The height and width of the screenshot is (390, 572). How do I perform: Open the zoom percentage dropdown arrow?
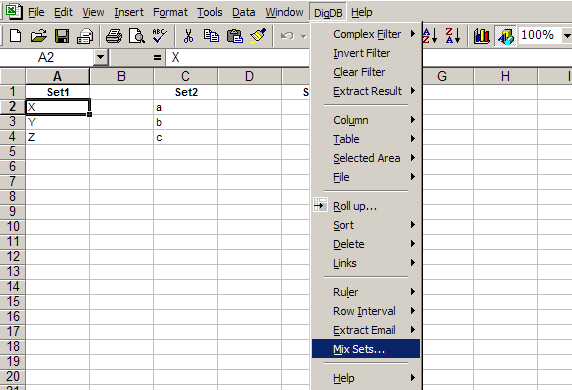(x=567, y=36)
